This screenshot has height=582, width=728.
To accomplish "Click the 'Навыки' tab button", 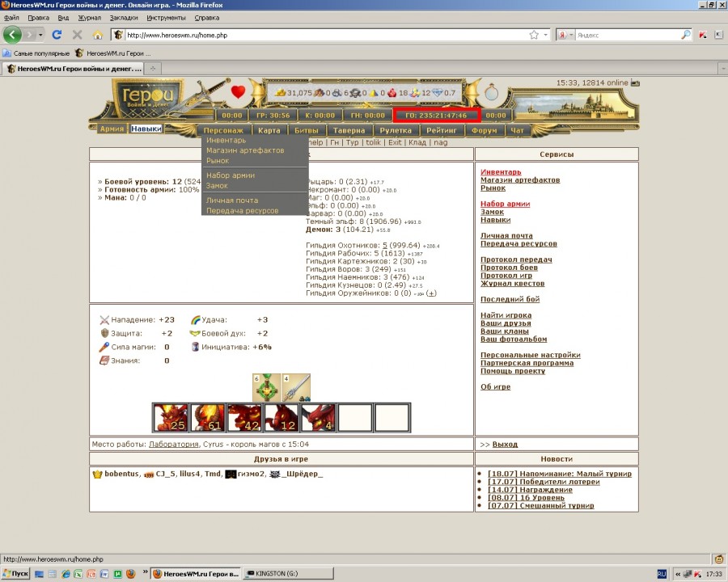I will pos(146,129).
